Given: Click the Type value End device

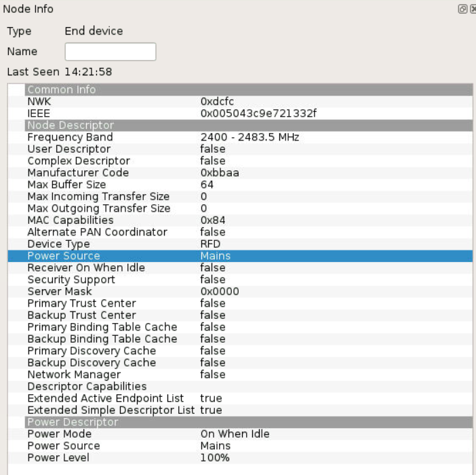Looking at the screenshot, I should (94, 31).
